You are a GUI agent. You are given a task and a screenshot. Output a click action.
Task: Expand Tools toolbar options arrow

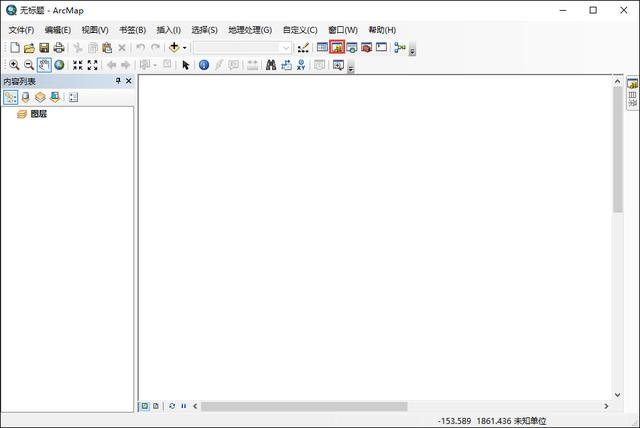click(x=351, y=68)
